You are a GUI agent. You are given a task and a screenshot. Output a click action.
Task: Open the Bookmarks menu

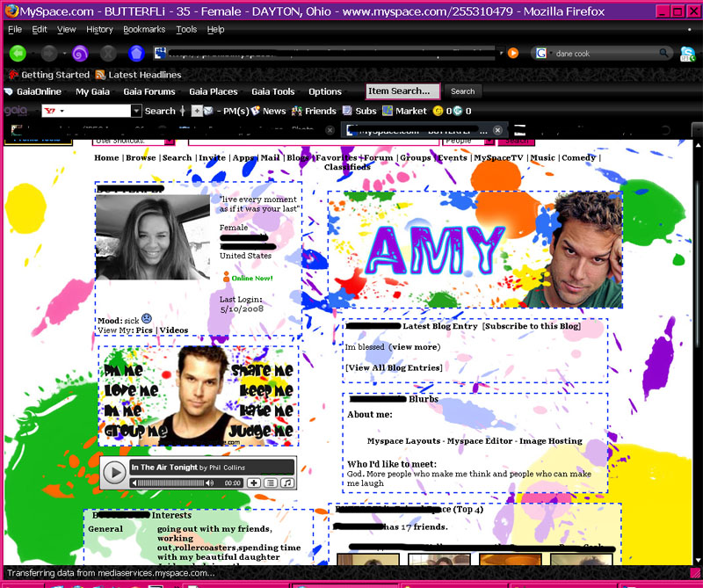tap(143, 28)
